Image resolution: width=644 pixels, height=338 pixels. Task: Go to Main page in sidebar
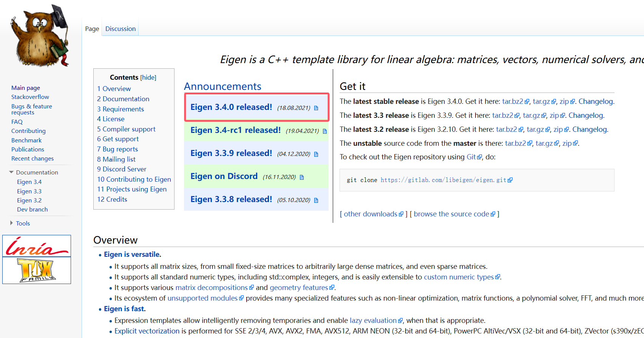coord(26,88)
